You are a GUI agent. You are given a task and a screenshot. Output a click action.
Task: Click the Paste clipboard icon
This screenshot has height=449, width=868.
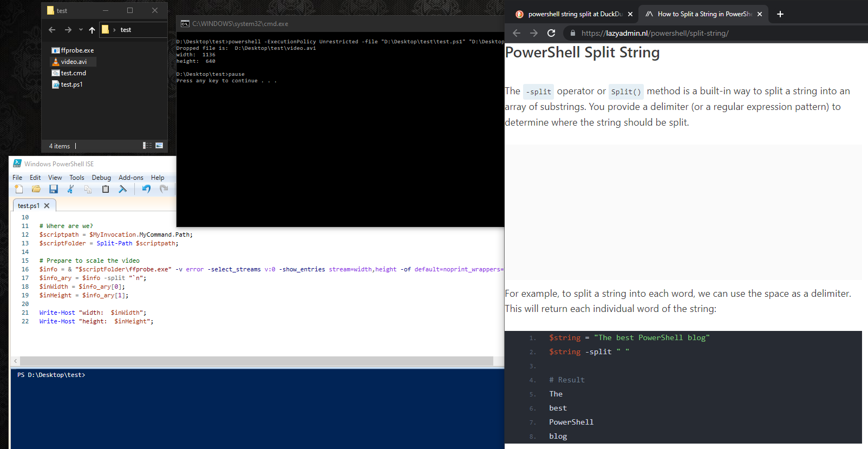coord(106,189)
